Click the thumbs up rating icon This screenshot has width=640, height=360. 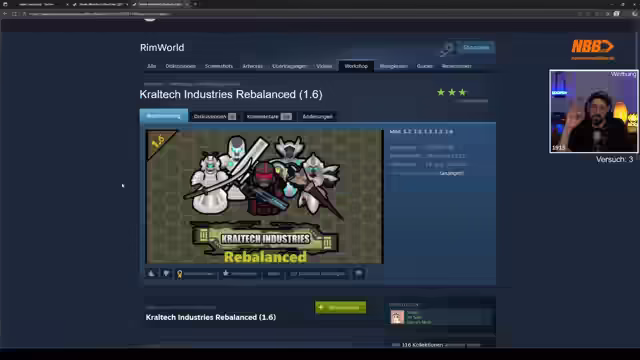point(151,273)
